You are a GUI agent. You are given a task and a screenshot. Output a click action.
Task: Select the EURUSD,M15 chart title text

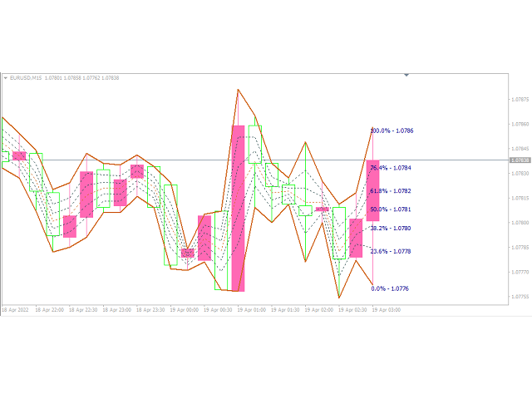tap(26, 78)
